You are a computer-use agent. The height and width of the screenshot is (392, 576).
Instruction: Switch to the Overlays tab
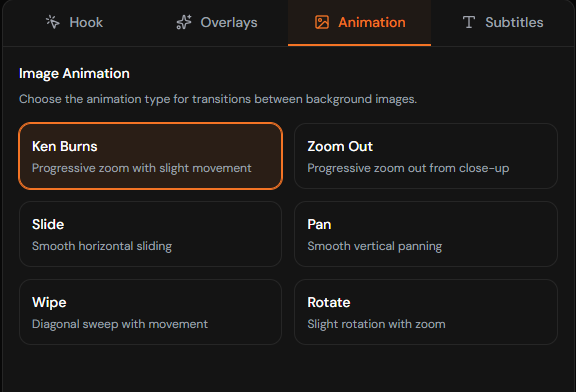(x=217, y=22)
